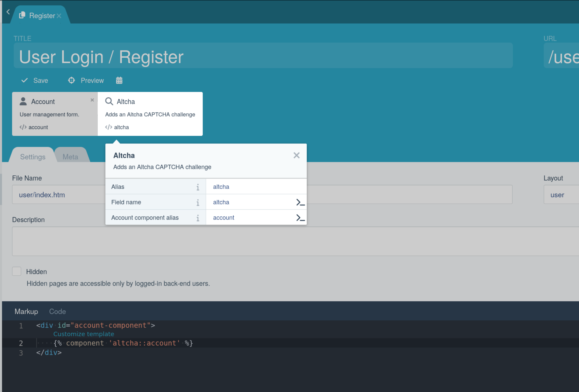Click the Save button
The image size is (579, 392).
tap(35, 81)
